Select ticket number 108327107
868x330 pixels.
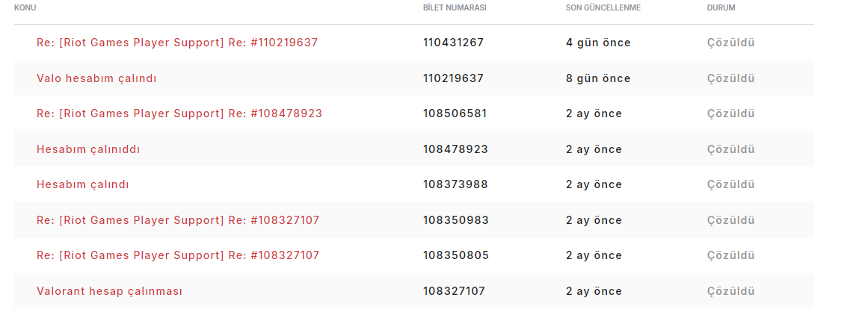coord(454,291)
